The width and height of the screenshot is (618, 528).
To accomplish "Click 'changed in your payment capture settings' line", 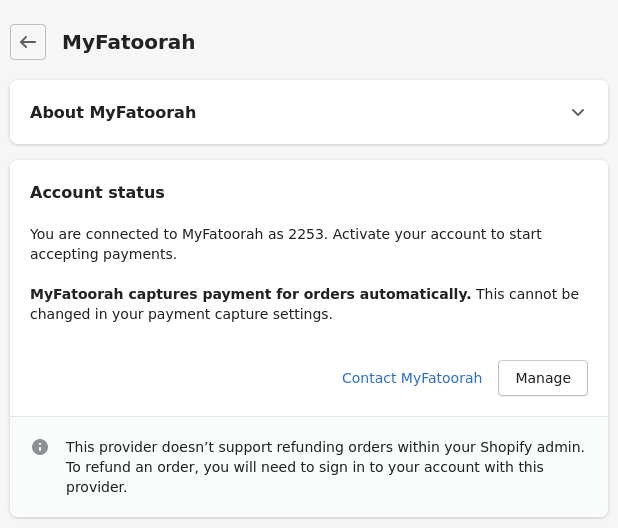I will [181, 314].
